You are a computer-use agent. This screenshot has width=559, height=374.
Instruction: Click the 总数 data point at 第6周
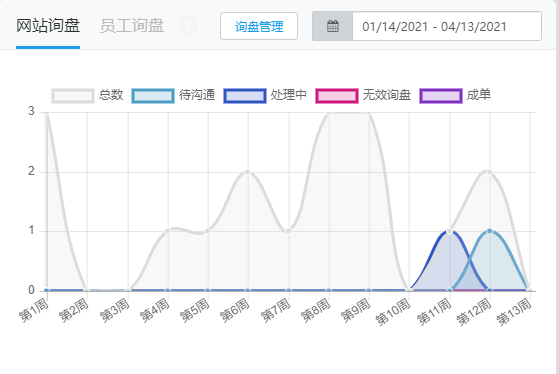[248, 172]
